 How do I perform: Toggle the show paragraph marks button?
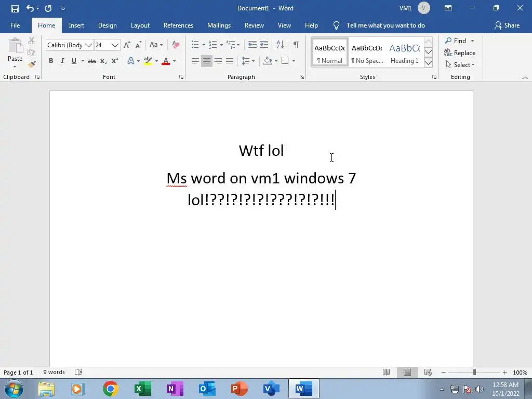click(x=296, y=45)
